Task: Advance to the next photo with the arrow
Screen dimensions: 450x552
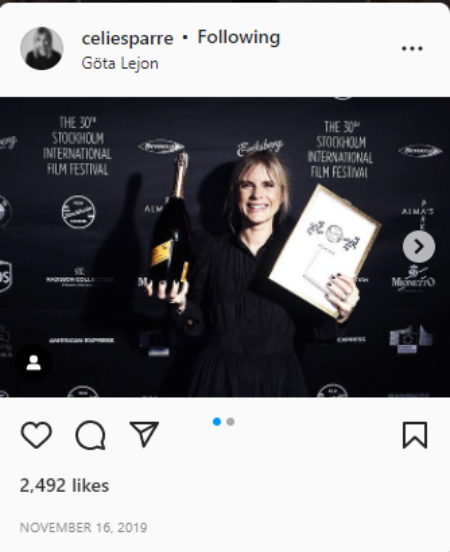Action: click(x=419, y=246)
